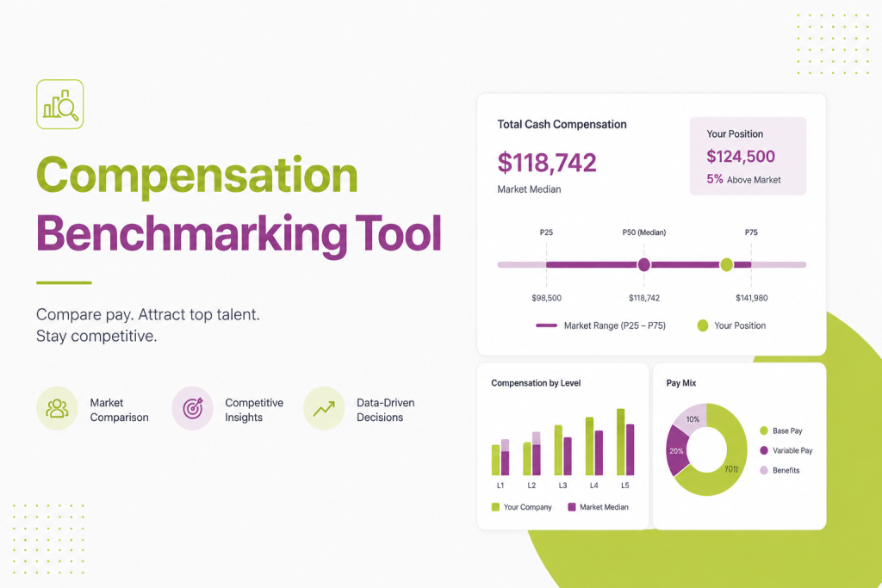Click the 20% Variable Pay donut segment
Viewport: 882px width, 588px height.
677,451
